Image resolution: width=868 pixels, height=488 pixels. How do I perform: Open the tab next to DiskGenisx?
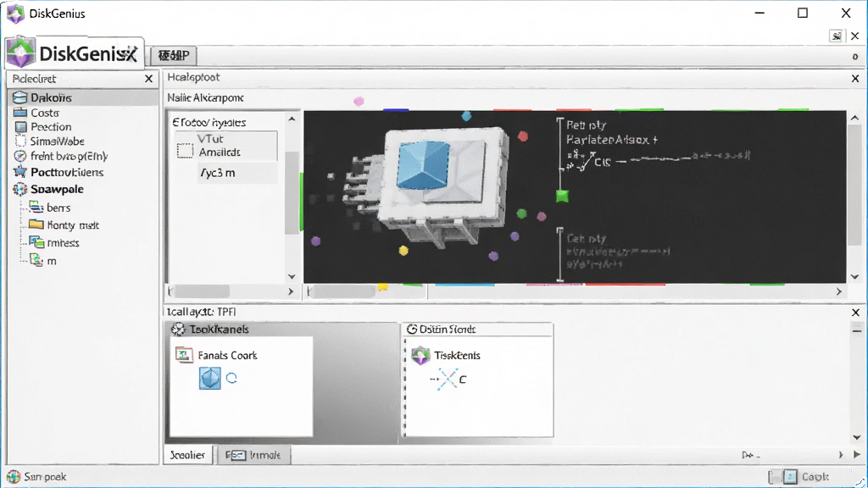click(x=174, y=55)
